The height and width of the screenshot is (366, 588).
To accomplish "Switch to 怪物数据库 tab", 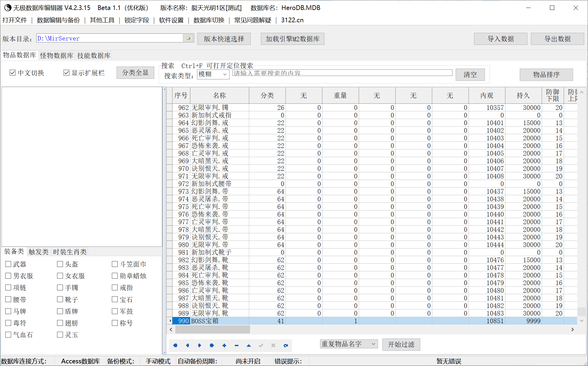I will pos(57,55).
